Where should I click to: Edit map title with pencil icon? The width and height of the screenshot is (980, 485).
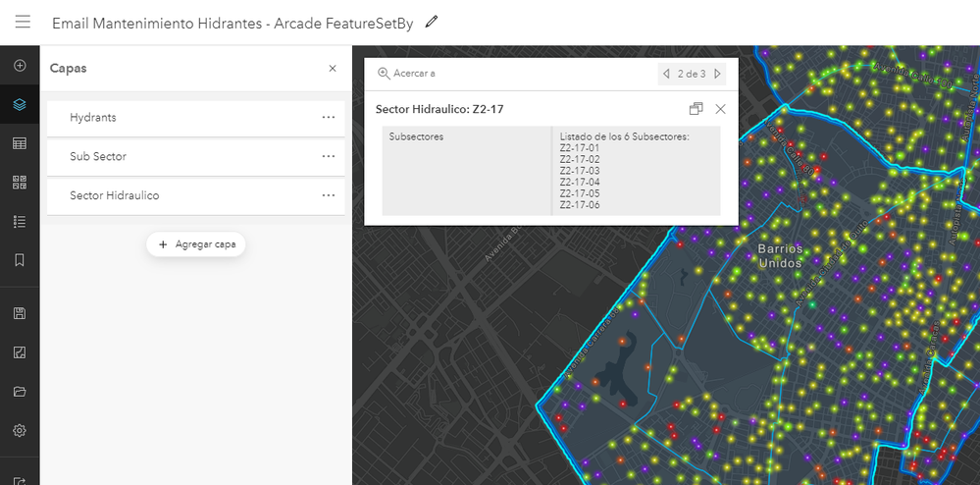point(432,22)
